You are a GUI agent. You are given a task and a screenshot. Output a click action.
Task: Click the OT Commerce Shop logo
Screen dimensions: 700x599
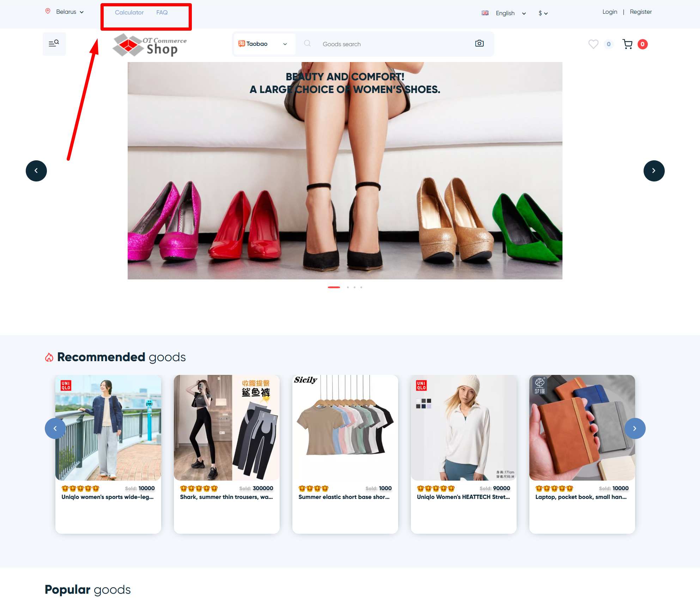click(150, 45)
